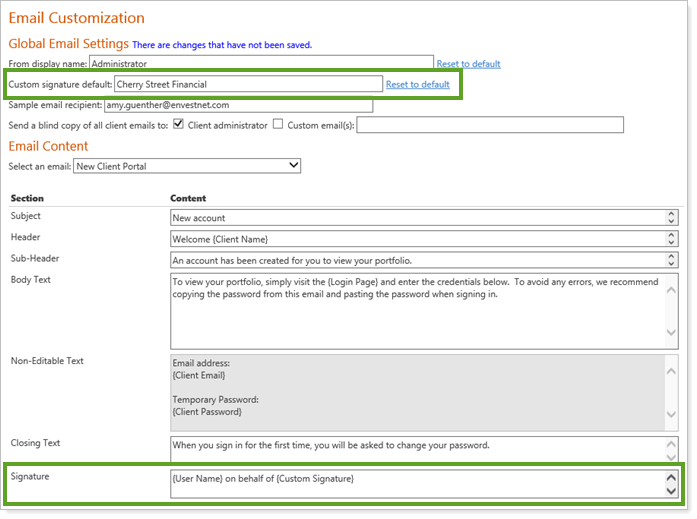Viewport: 697px width, 519px height.
Task: Reset the From display name to default
Action: pos(468,64)
